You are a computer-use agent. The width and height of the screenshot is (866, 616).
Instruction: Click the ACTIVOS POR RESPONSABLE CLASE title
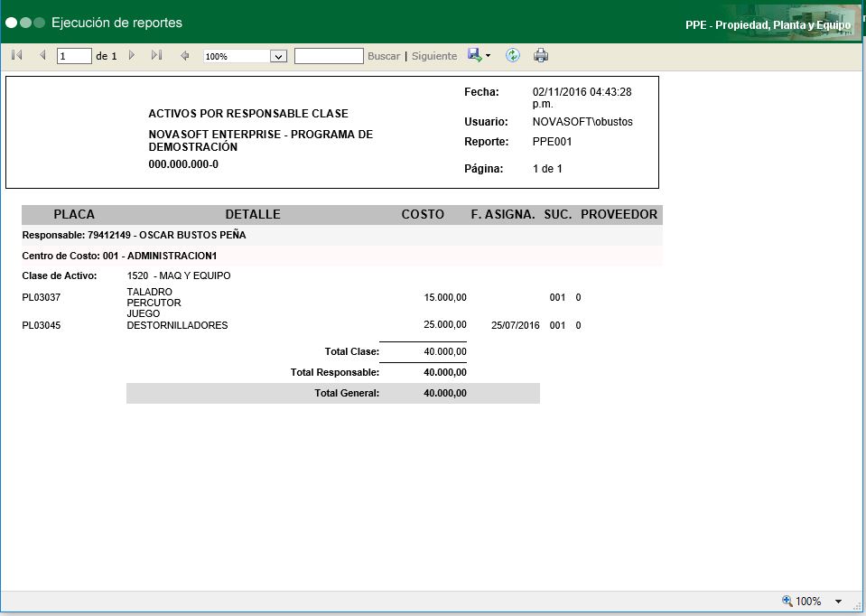click(x=248, y=113)
